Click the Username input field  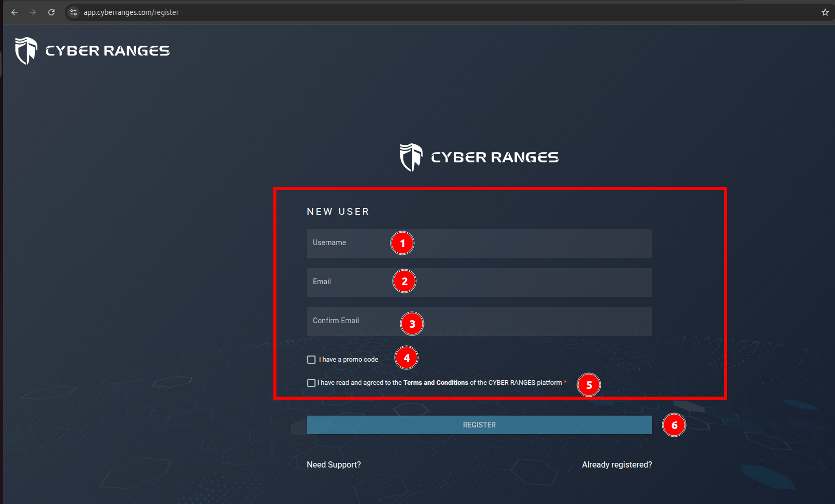[479, 244]
